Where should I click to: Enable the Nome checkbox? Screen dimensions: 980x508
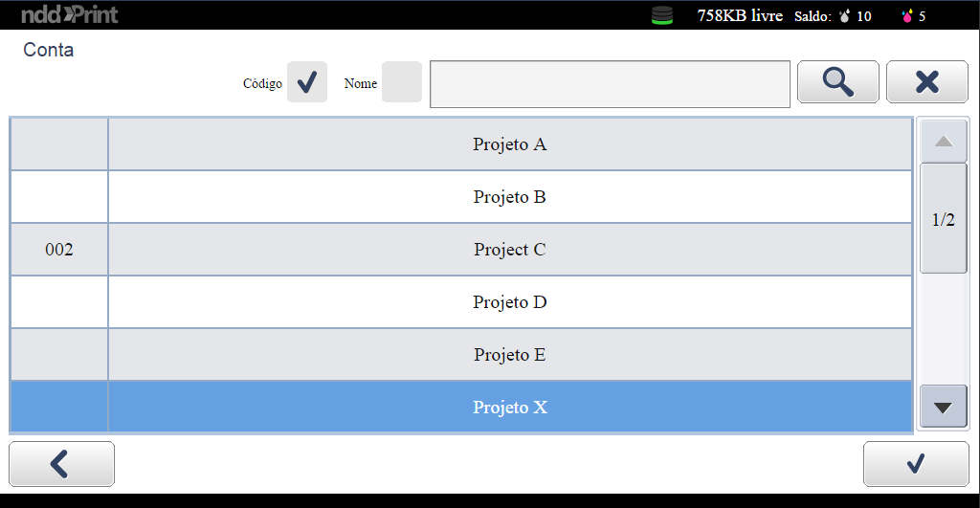[401, 82]
